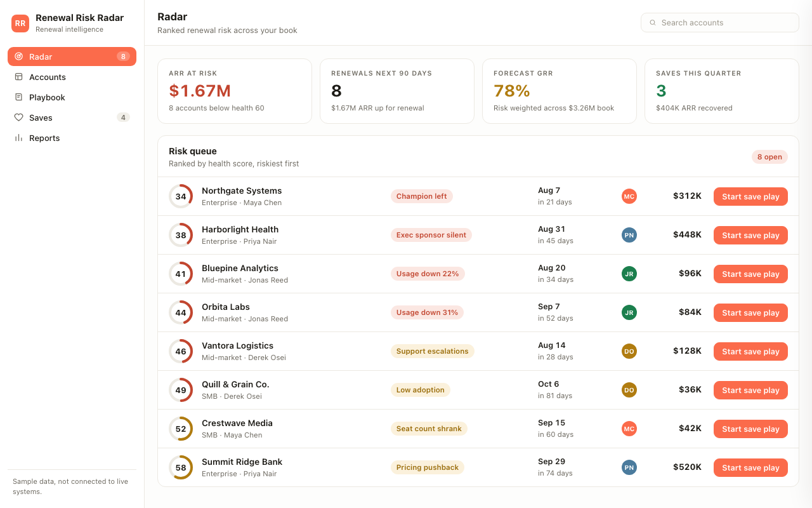Screen dimensions: 812x508
Task: Open the Reports menu item
Action: click(x=72, y=138)
